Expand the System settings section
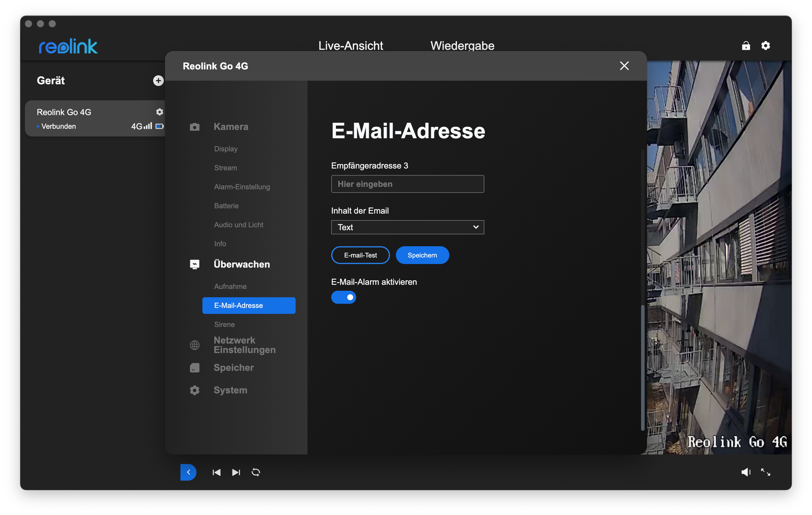This screenshot has height=515, width=812. click(230, 390)
